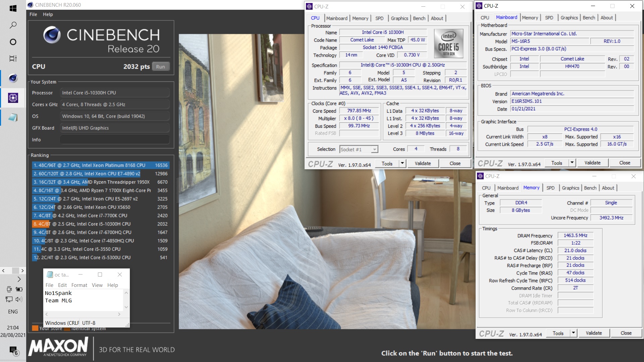Viewport: 644px width, 362px height.
Task: Select ranking row Intel Core i7-7700K CPU
Action: pos(101,216)
